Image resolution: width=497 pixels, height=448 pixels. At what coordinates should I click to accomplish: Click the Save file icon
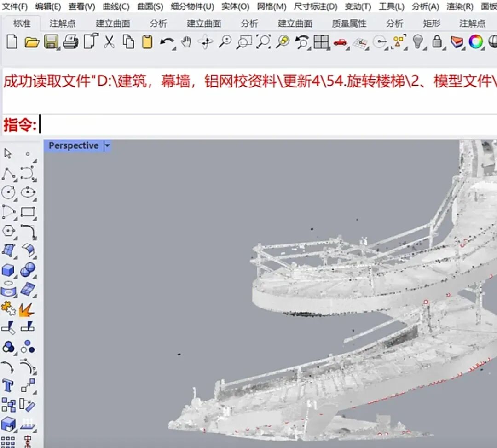pyautogui.click(x=51, y=42)
